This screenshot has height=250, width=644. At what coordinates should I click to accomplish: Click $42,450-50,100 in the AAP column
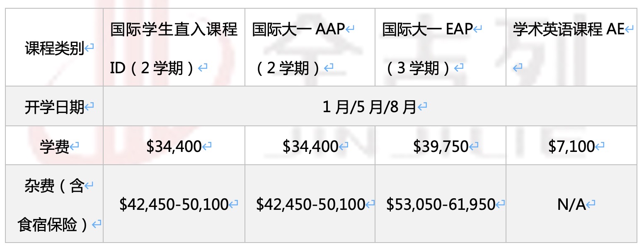pyautogui.click(x=310, y=204)
